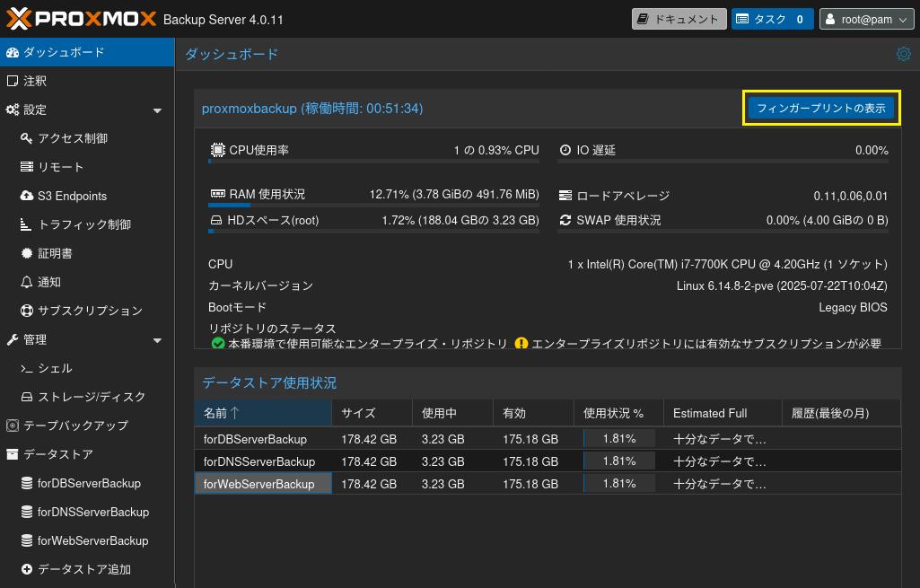Click the forDBServerBackup table name cell

[264, 439]
